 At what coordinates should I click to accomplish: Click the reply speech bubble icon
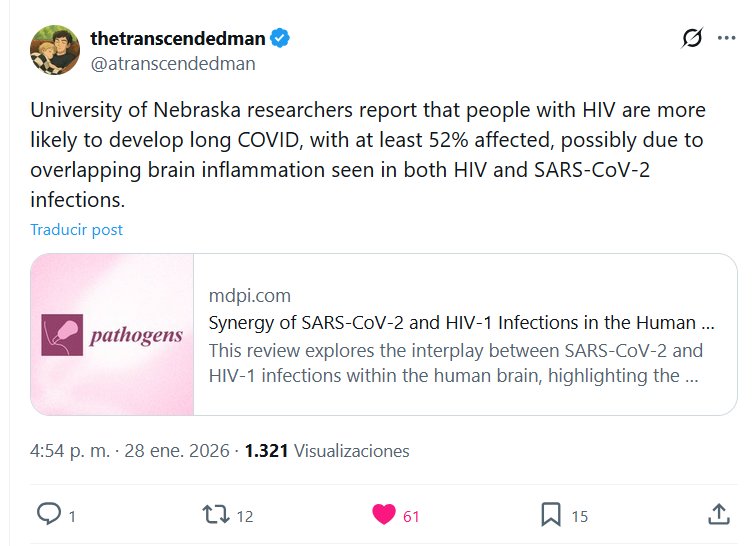[49, 515]
